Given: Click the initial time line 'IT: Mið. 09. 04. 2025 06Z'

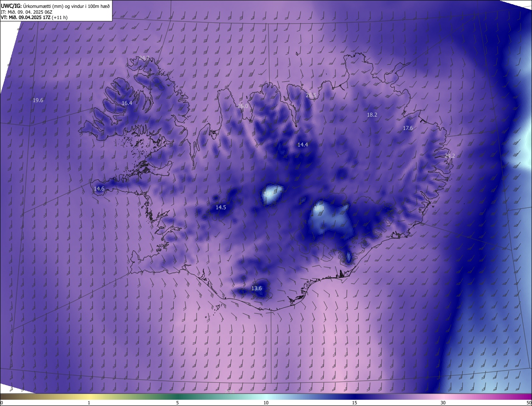Looking at the screenshot, I should [x=27, y=12].
